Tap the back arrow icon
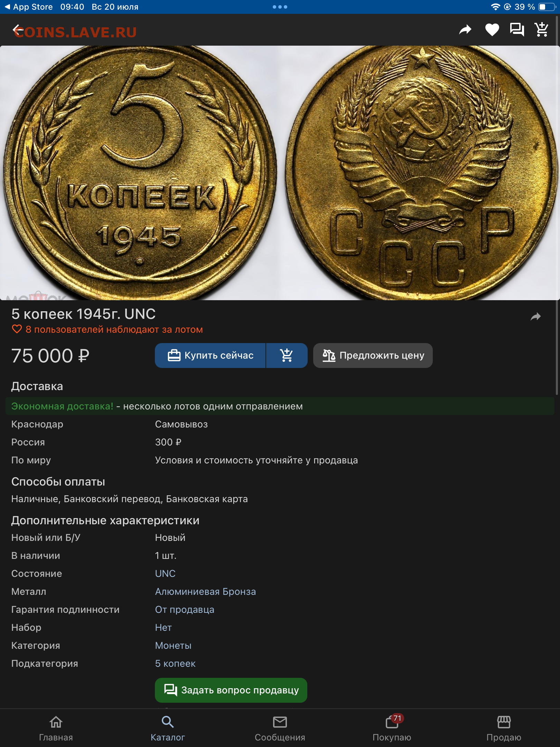 (18, 29)
